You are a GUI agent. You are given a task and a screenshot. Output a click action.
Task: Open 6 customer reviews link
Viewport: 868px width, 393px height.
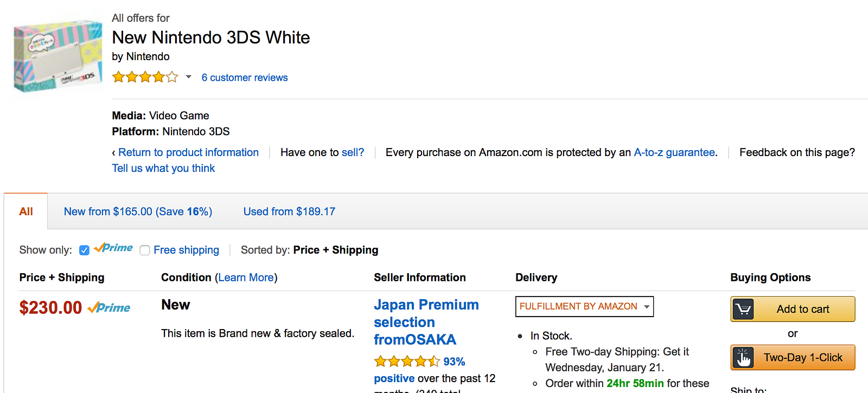click(245, 78)
